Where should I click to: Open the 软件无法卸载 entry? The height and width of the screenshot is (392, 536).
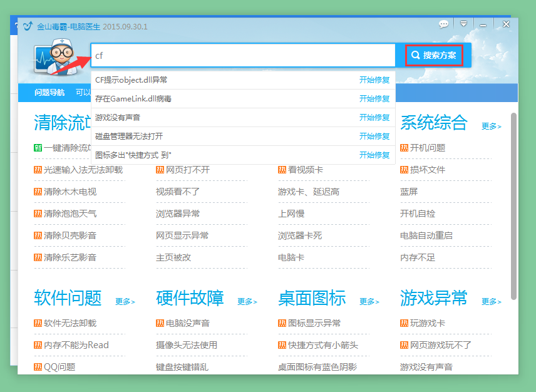coord(70,323)
